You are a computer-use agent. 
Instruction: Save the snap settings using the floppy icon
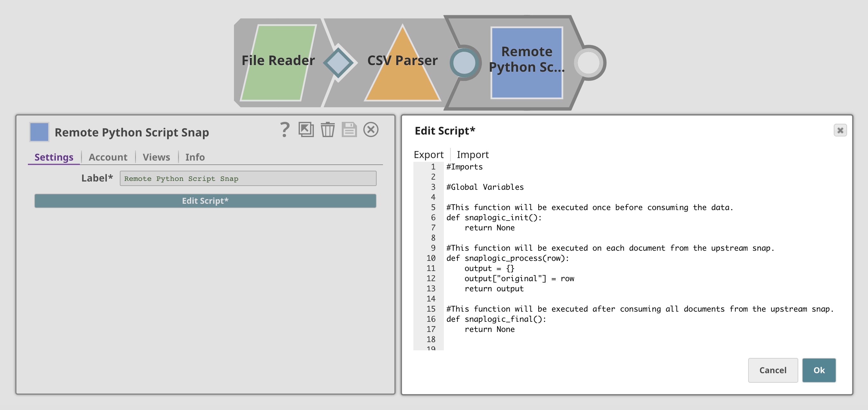click(349, 130)
